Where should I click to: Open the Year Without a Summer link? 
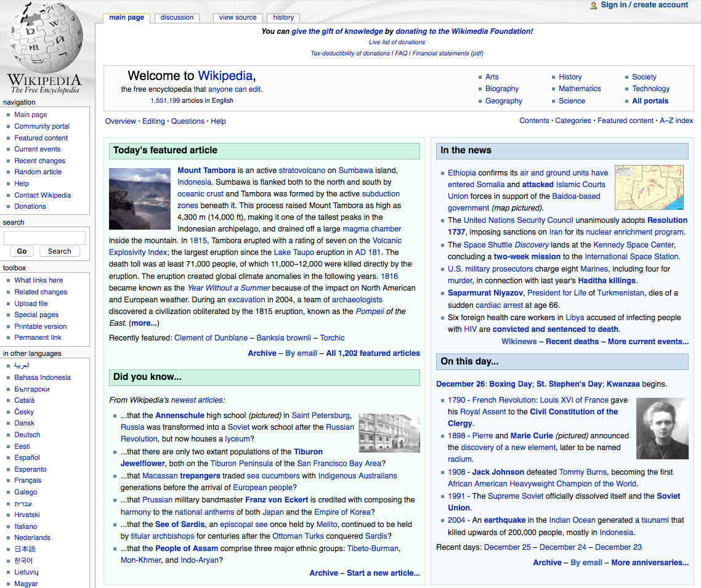(229, 288)
